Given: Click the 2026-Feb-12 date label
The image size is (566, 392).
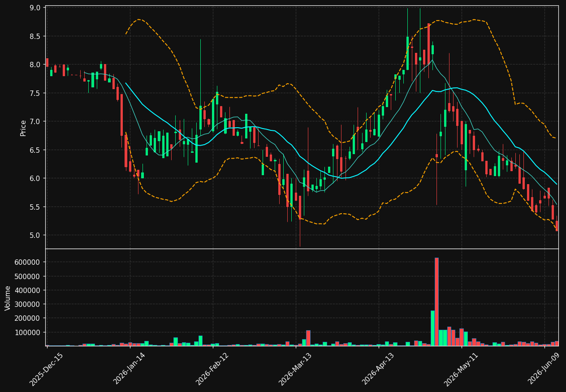Looking at the screenshot, I should coord(212,369).
